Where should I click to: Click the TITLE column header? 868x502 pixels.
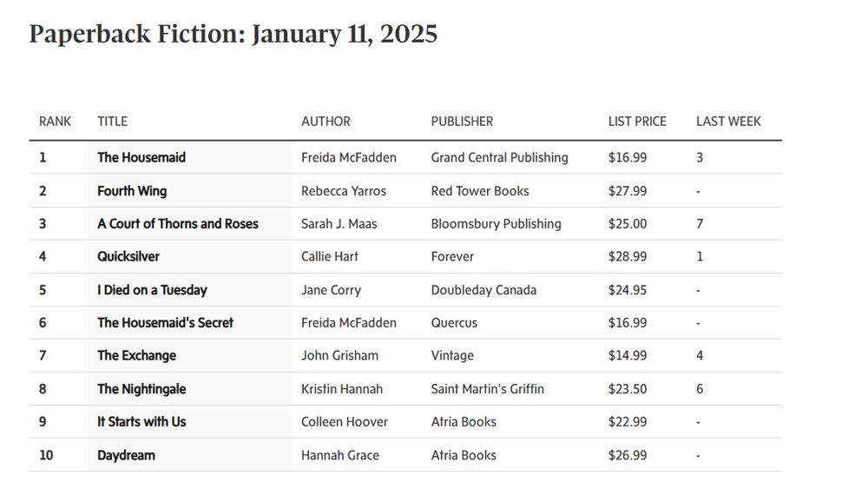pyautogui.click(x=112, y=122)
